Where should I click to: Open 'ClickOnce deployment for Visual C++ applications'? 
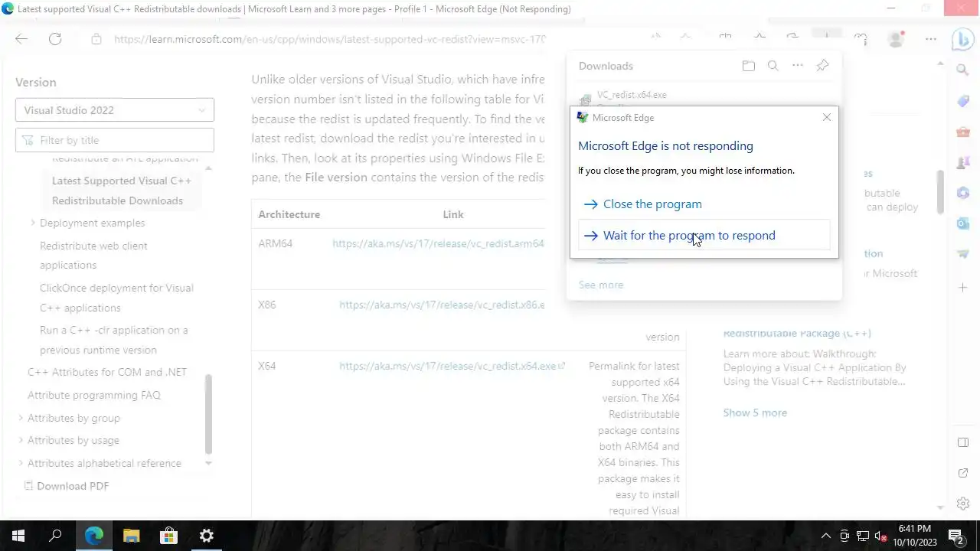(116, 298)
